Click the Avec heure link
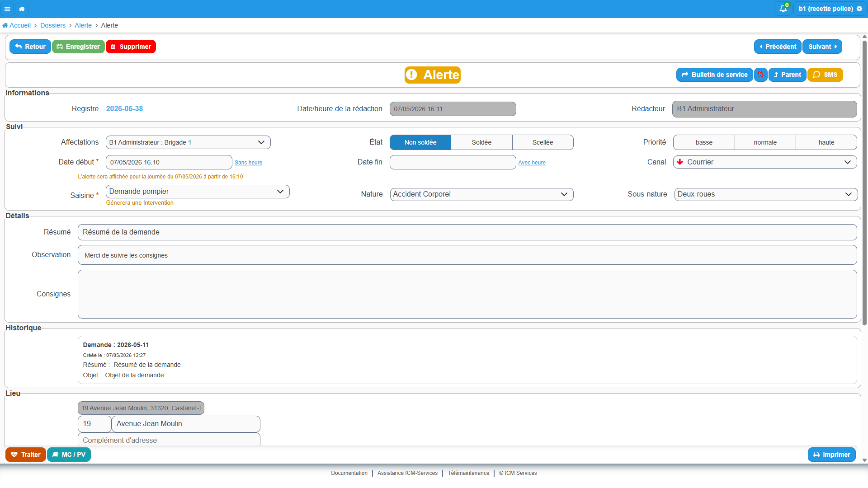Image resolution: width=868 pixels, height=488 pixels. pyautogui.click(x=532, y=163)
